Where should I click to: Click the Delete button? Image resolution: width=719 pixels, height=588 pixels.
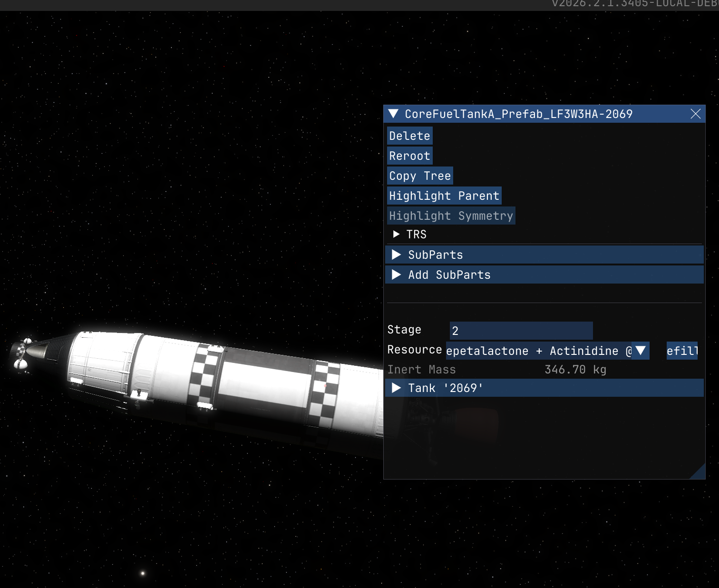pyautogui.click(x=409, y=136)
